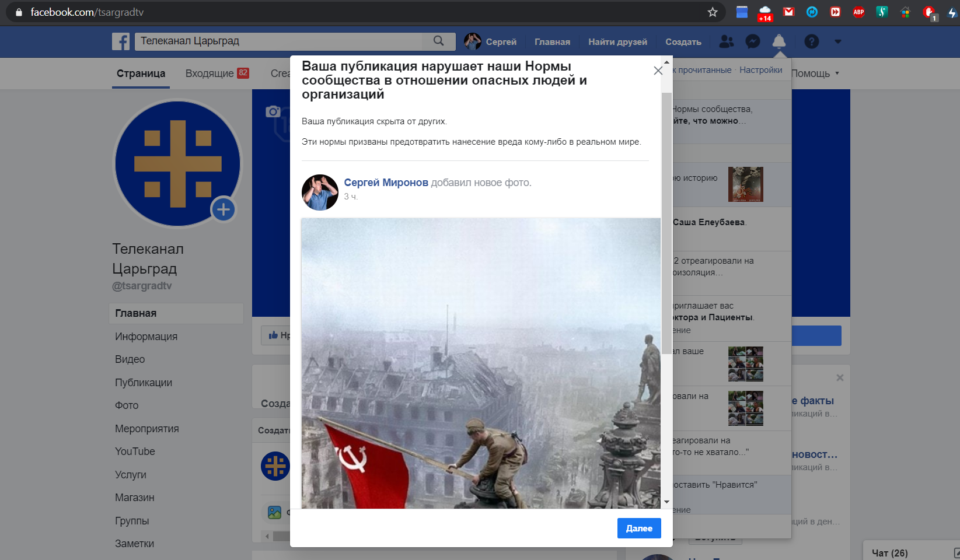
Task: Open friend requests icon
Action: [727, 41]
